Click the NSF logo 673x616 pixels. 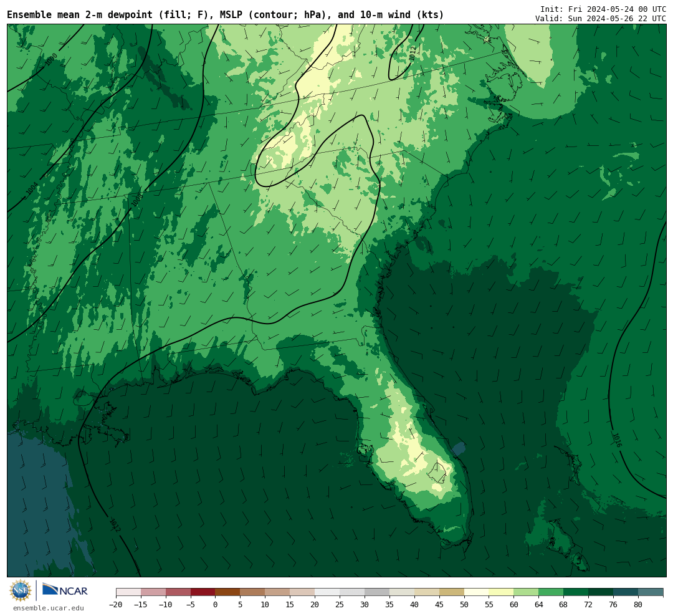coord(21,590)
